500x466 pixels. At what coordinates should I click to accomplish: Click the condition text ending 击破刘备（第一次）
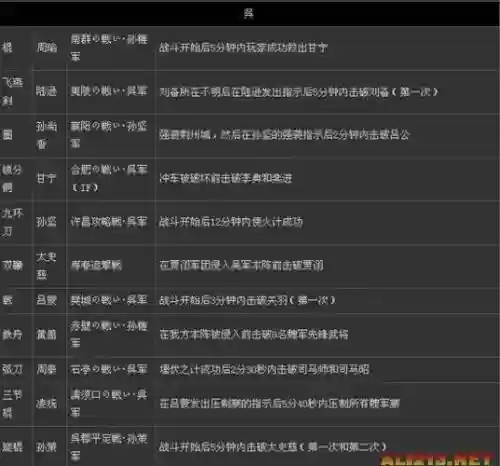299,92
